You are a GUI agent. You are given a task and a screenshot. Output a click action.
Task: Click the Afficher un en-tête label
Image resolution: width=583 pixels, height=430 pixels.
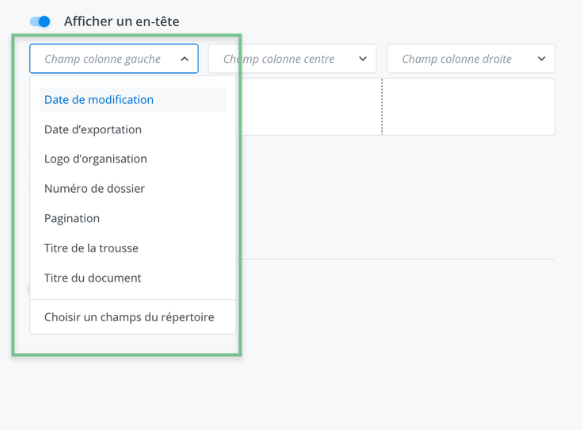tap(122, 22)
